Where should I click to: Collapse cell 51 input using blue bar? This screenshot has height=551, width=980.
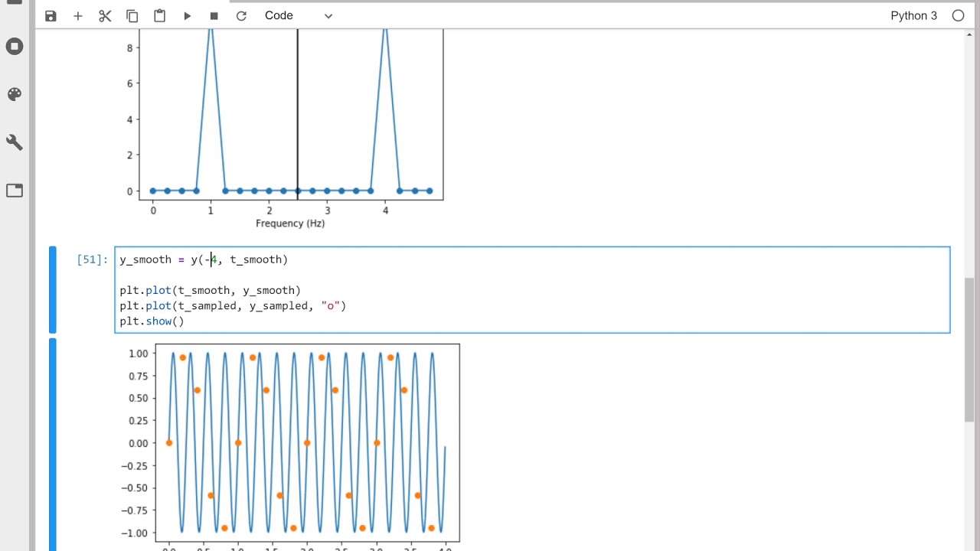tap(52, 290)
